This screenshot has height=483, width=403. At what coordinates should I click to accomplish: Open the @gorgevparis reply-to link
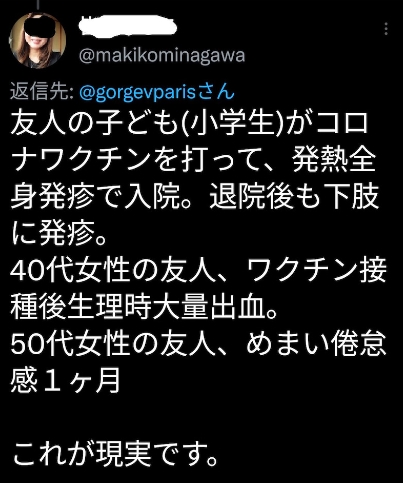pos(137,93)
